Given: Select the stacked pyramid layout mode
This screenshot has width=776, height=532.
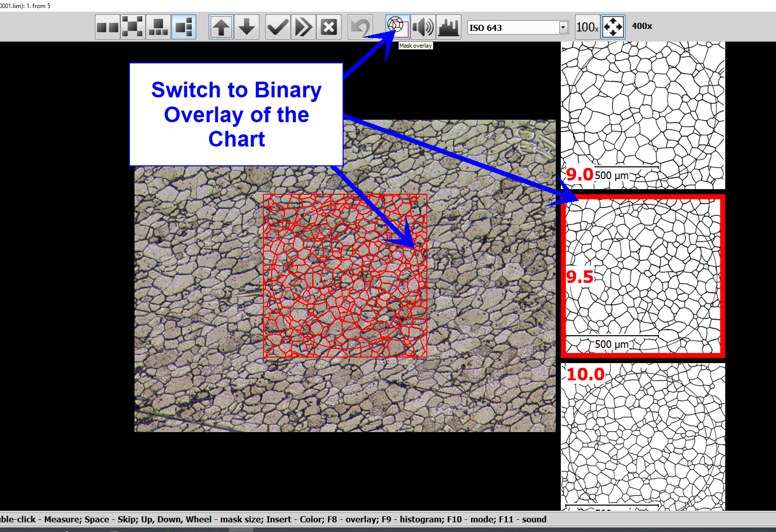Looking at the screenshot, I should [158, 27].
